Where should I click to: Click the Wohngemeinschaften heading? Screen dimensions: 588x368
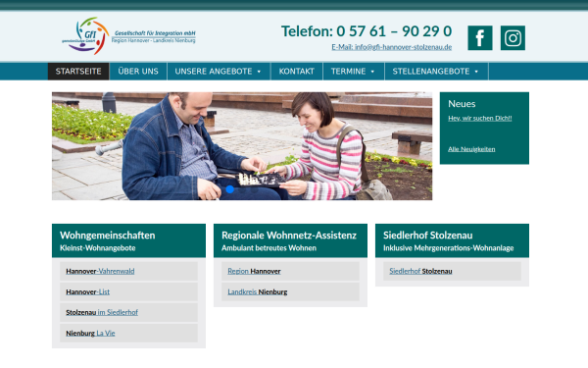point(107,236)
